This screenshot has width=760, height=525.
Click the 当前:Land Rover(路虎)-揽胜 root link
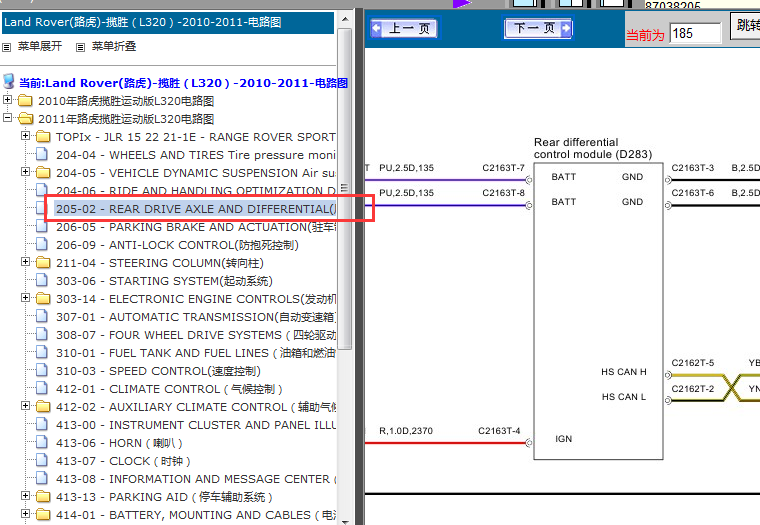coord(183,83)
